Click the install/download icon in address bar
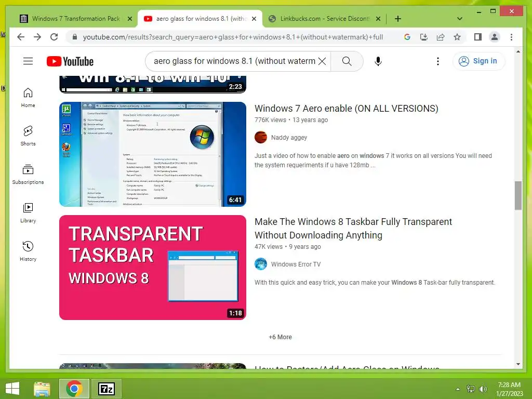 click(x=424, y=37)
